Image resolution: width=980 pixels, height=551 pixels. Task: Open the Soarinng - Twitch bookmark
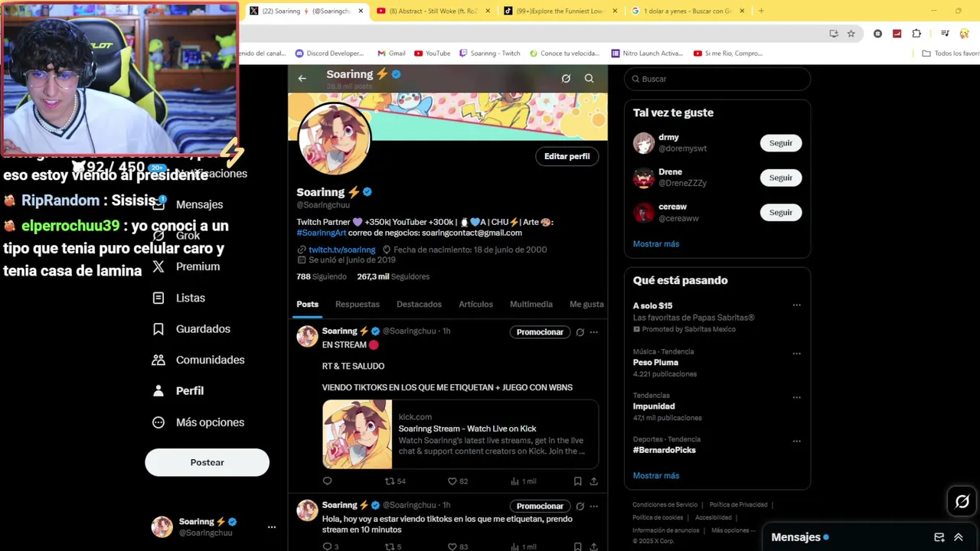489,54
